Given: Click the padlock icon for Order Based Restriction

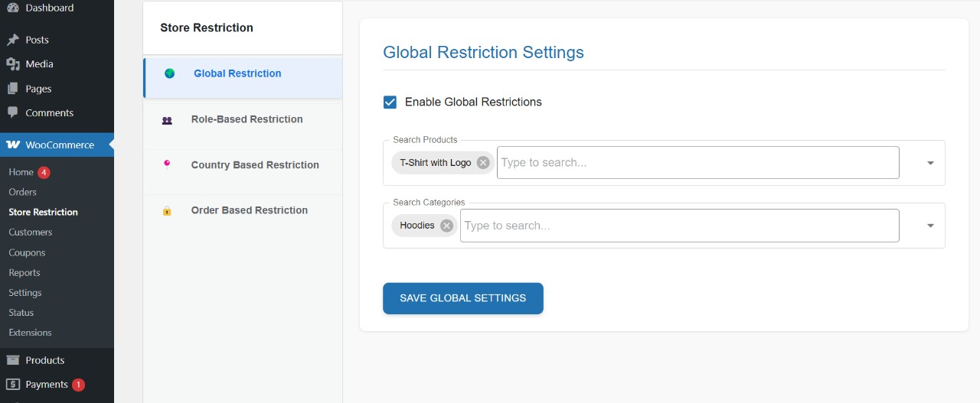Looking at the screenshot, I should [x=167, y=211].
